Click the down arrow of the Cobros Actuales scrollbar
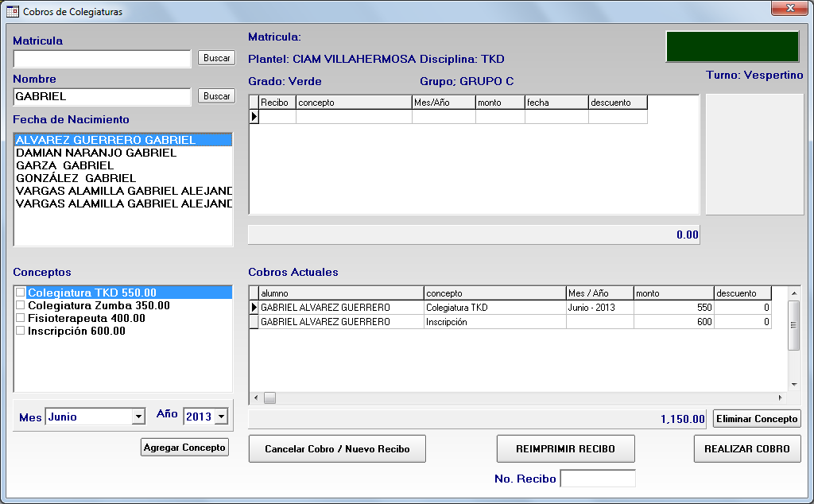Image resolution: width=814 pixels, height=504 pixels. pyautogui.click(x=794, y=385)
